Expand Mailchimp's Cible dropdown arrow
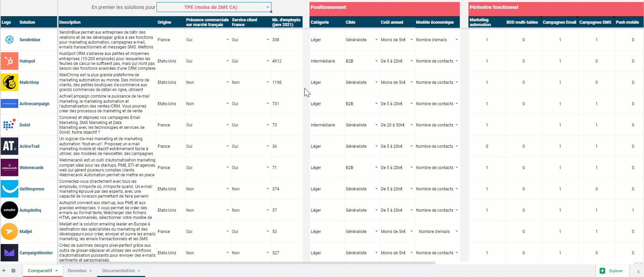Image resolution: width=644 pixels, height=277 pixels. coord(376,82)
